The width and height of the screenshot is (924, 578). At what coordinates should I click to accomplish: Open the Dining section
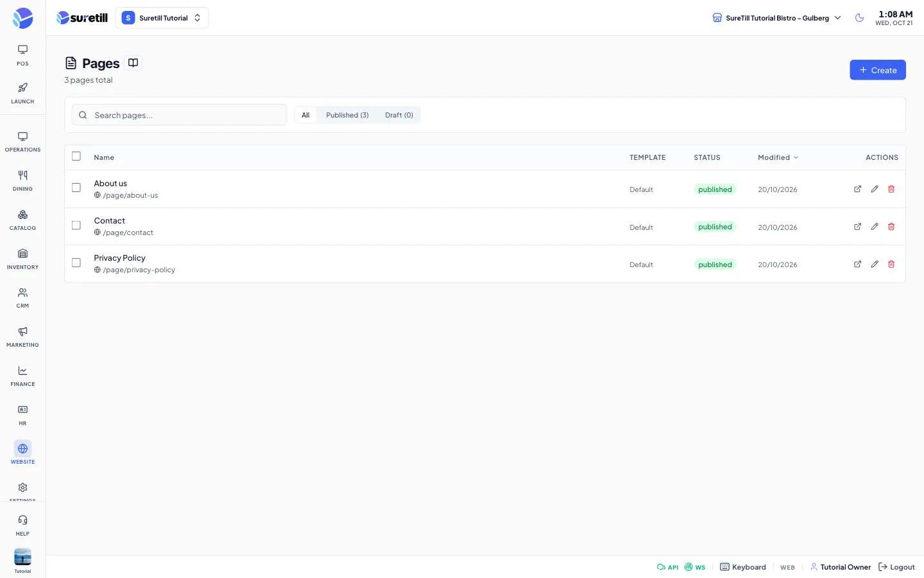(22, 181)
